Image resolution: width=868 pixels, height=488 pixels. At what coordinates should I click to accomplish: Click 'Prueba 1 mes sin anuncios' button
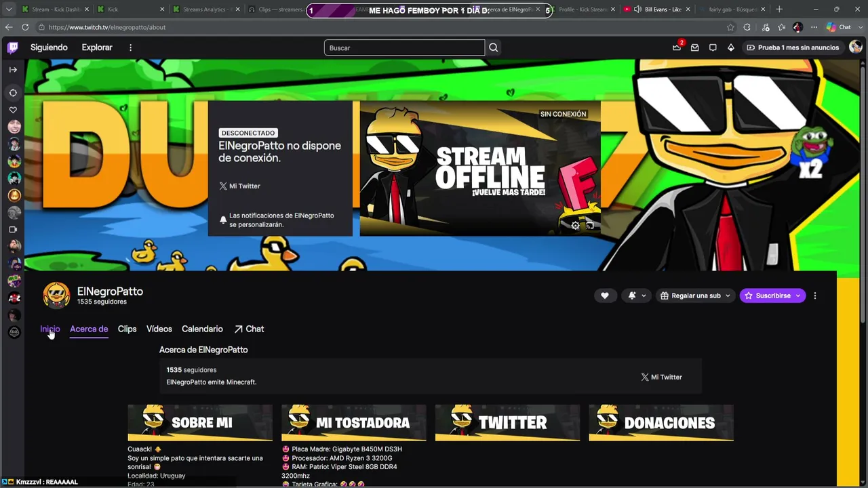pyautogui.click(x=793, y=47)
